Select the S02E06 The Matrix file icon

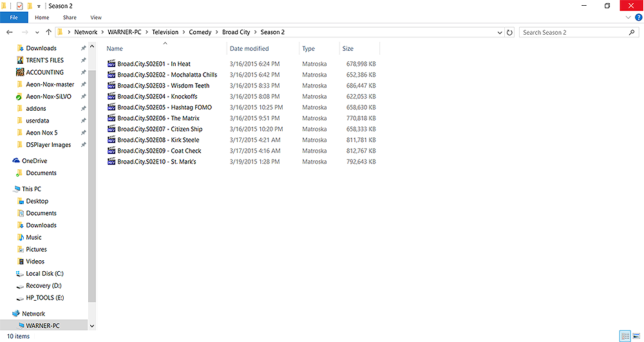point(111,118)
